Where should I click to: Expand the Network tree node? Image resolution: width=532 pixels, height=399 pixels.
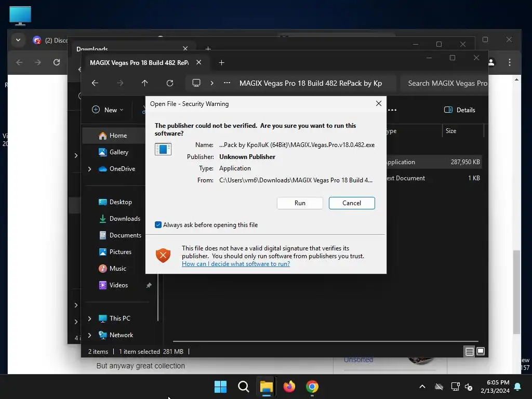point(89,335)
